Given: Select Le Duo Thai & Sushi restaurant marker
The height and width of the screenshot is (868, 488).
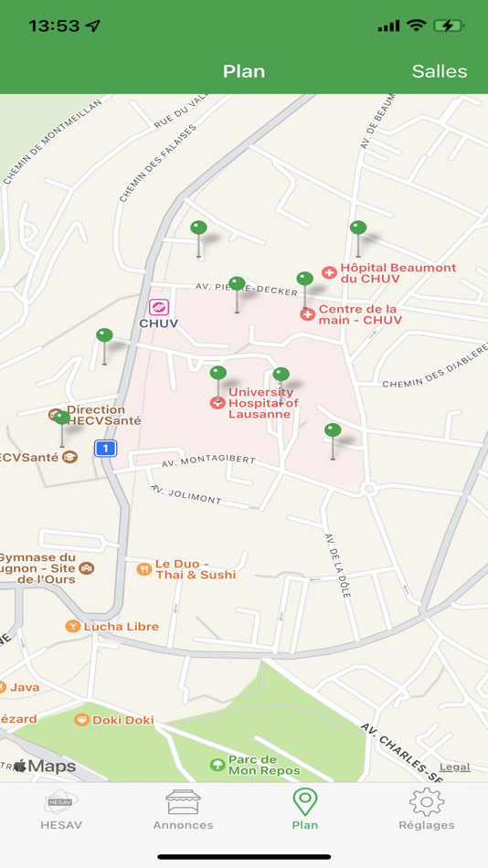Looking at the screenshot, I should coord(144,569).
